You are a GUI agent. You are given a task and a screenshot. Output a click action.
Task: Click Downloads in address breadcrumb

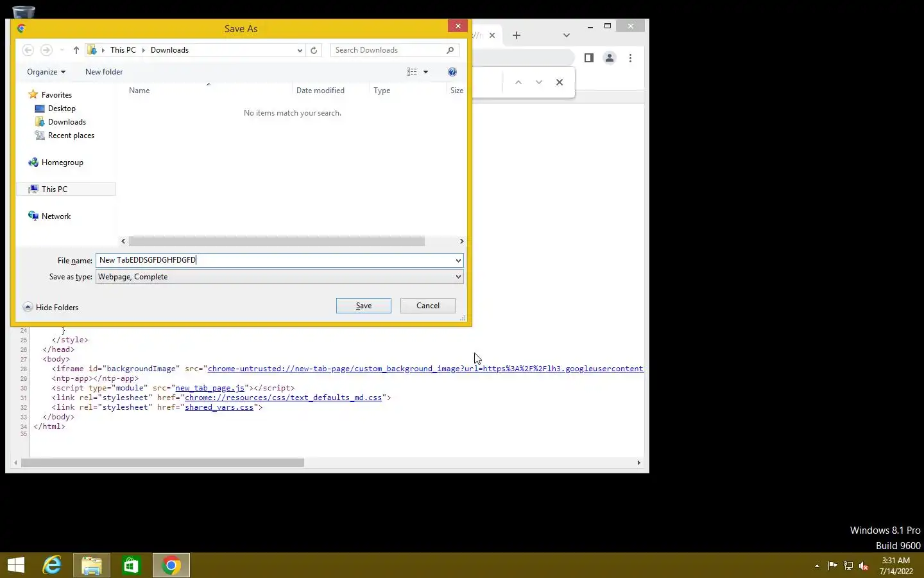(x=169, y=50)
